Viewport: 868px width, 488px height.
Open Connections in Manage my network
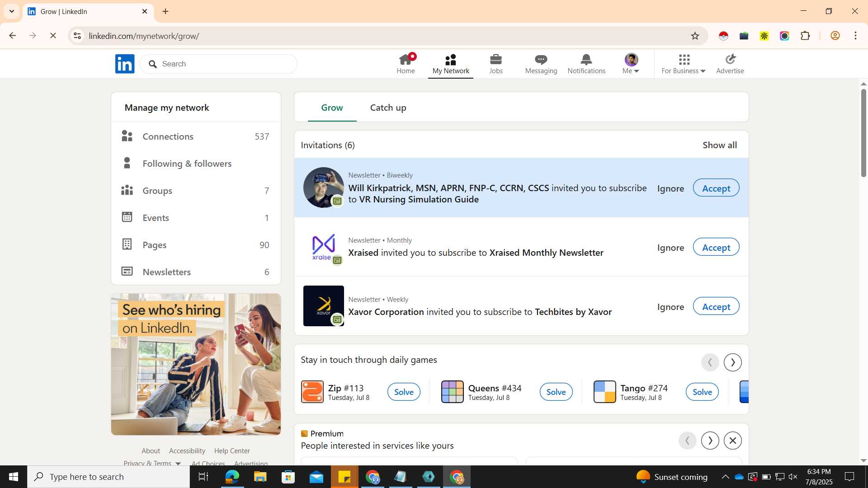click(x=196, y=136)
